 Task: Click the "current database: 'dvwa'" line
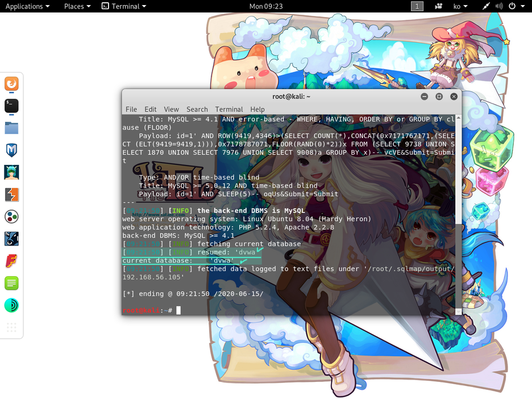(178, 260)
